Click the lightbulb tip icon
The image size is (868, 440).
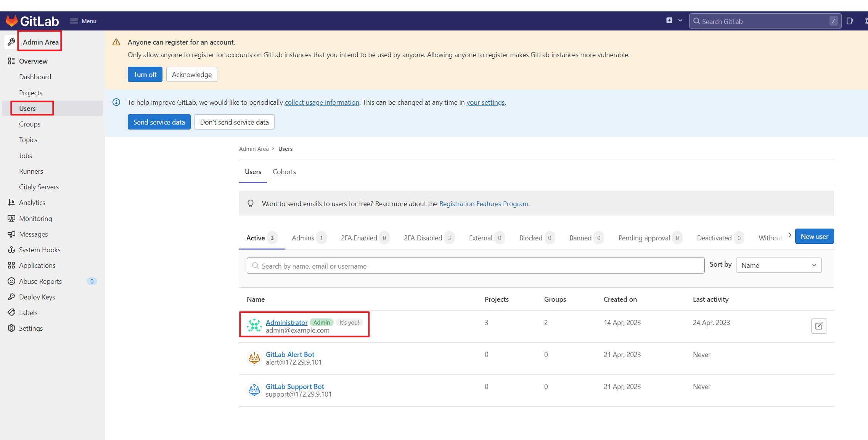tap(251, 203)
